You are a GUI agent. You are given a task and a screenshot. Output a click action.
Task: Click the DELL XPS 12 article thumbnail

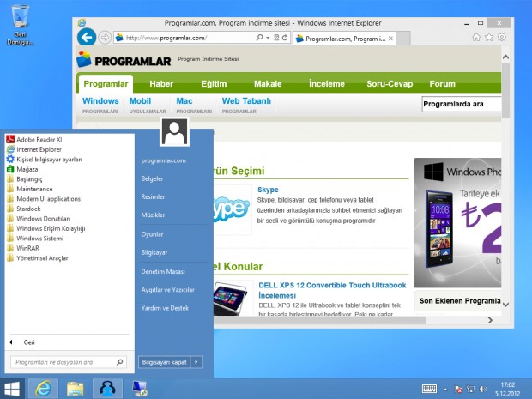pos(233,298)
